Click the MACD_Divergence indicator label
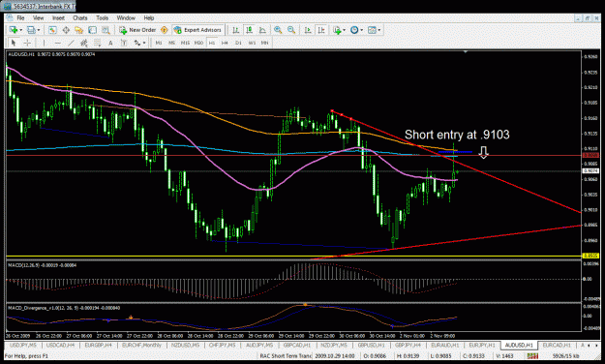Viewport: 605px width, 364px height. pyautogui.click(x=64, y=308)
